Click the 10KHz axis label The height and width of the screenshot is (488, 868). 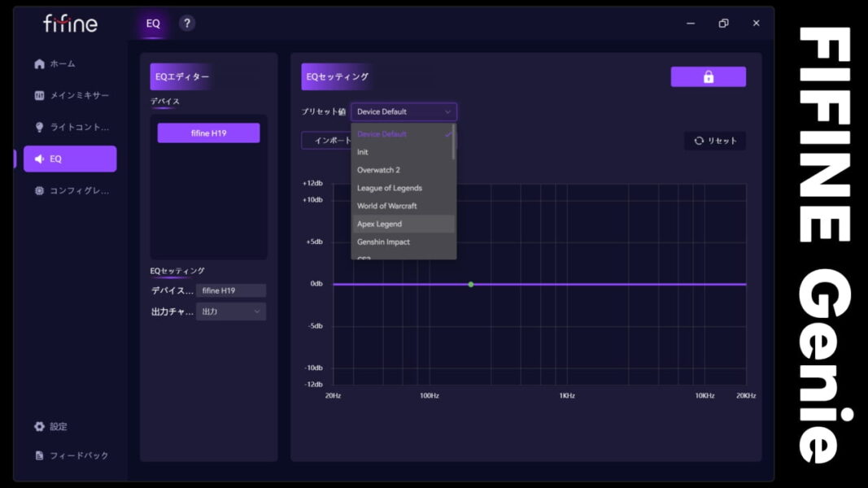click(x=704, y=396)
